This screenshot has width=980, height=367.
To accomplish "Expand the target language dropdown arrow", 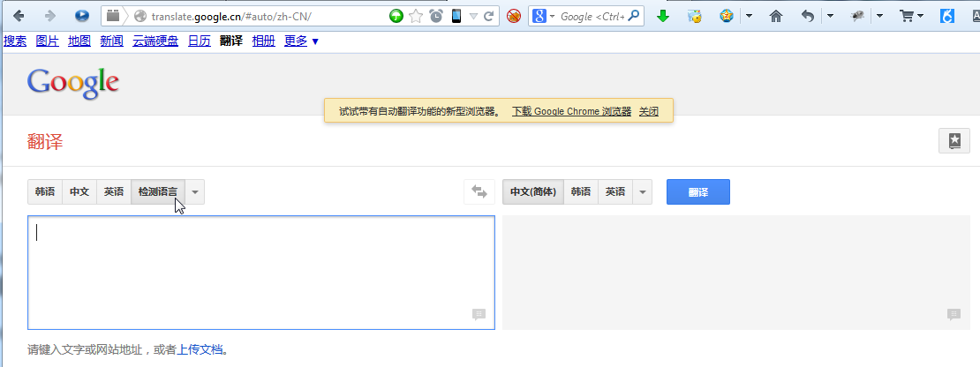I will [643, 192].
